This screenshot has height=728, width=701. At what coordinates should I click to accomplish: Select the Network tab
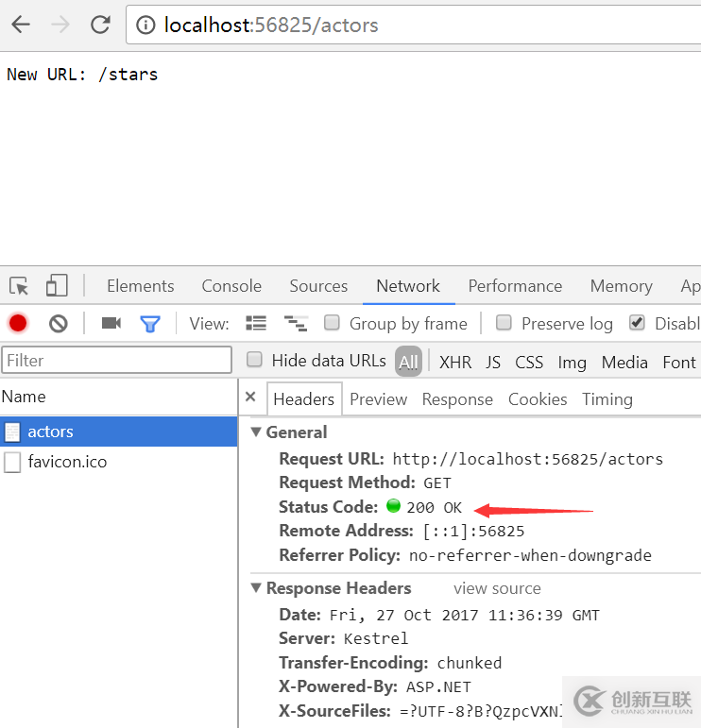tap(408, 286)
